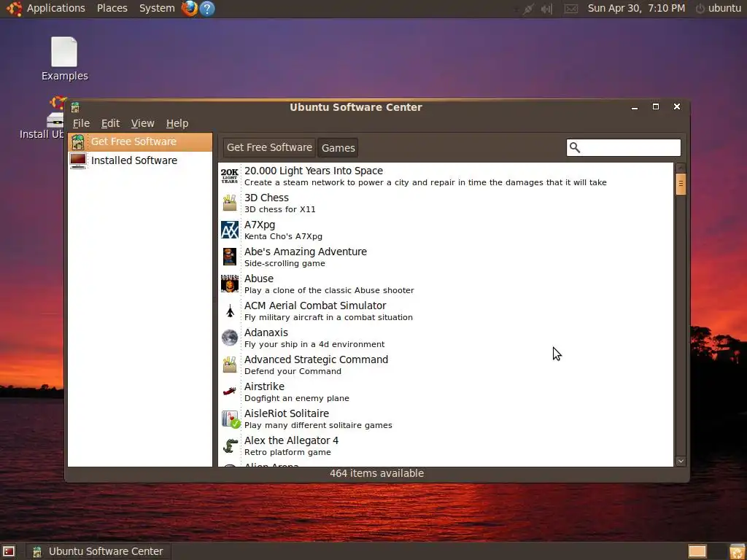Select the '3D Chess' entry title
The width and height of the screenshot is (747, 560).
(266, 198)
